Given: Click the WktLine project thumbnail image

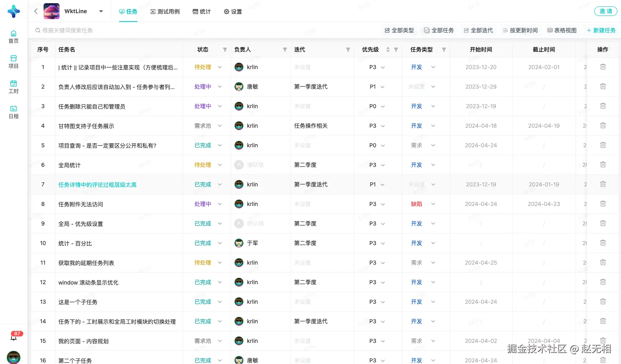Looking at the screenshot, I should [x=52, y=11].
